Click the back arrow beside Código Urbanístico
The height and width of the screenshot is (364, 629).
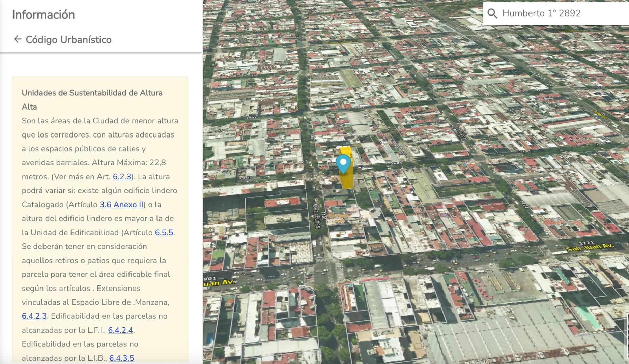(17, 39)
